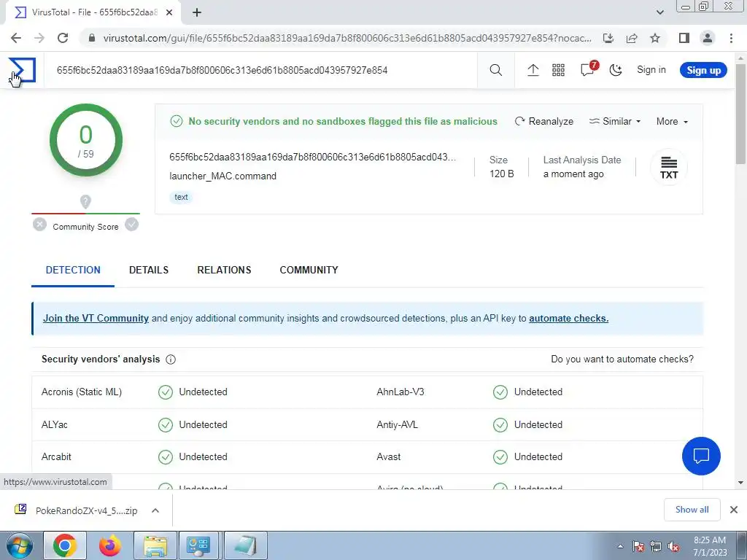Toggle dark mode moon icon
Screen dimensions: 747x560
pos(616,70)
